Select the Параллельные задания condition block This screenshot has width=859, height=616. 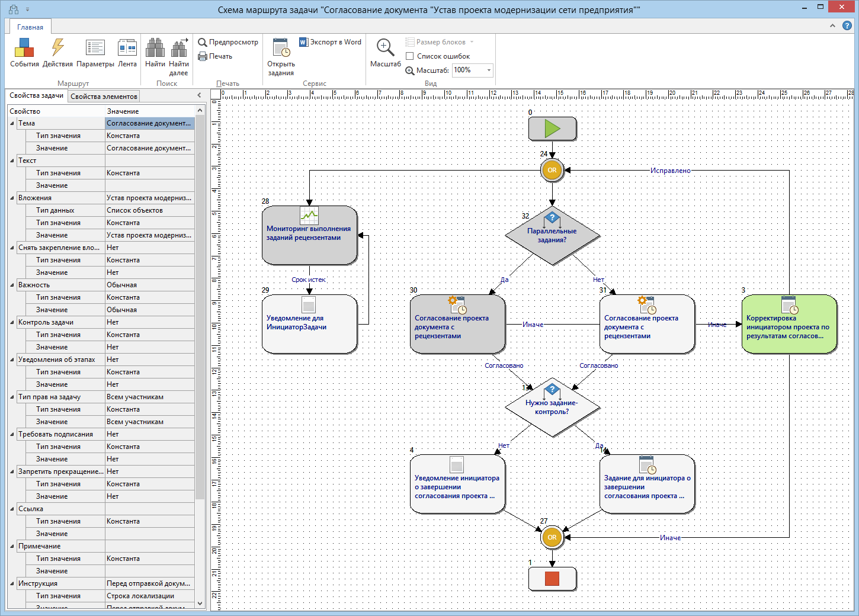(x=552, y=235)
